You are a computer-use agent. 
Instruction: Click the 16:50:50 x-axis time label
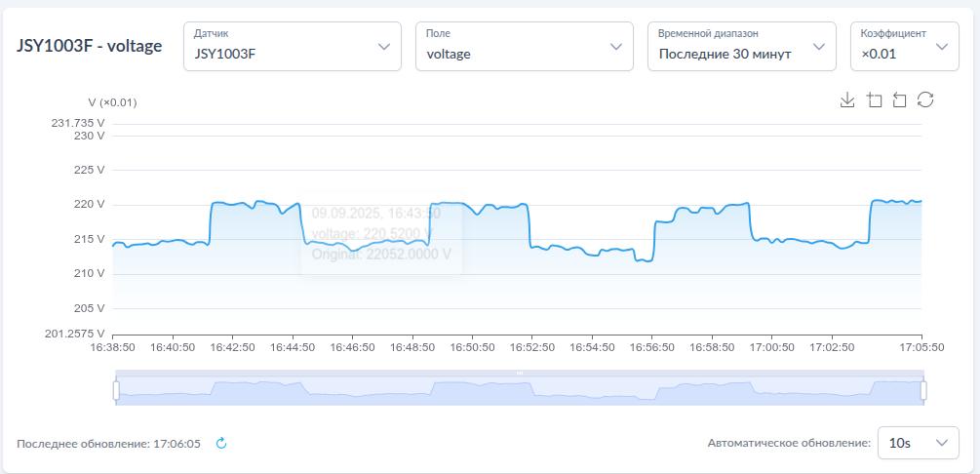click(472, 347)
